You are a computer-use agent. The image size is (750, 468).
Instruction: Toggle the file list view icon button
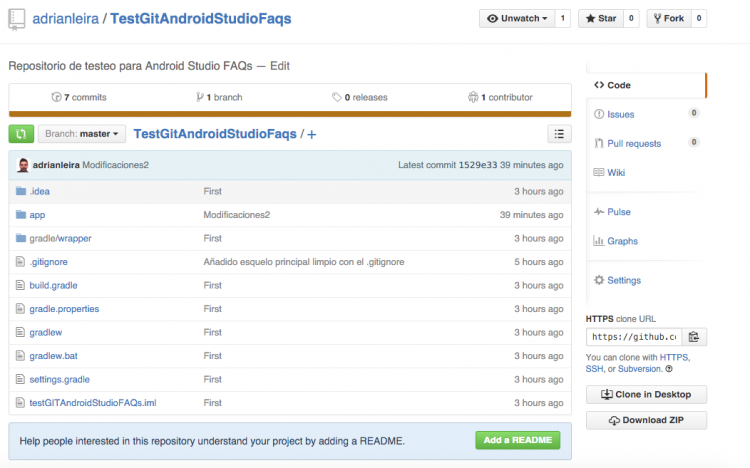point(559,134)
